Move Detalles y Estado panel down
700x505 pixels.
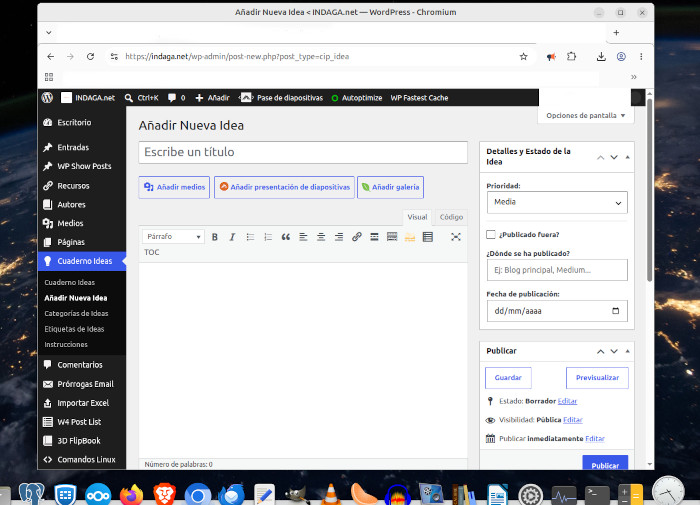(614, 157)
